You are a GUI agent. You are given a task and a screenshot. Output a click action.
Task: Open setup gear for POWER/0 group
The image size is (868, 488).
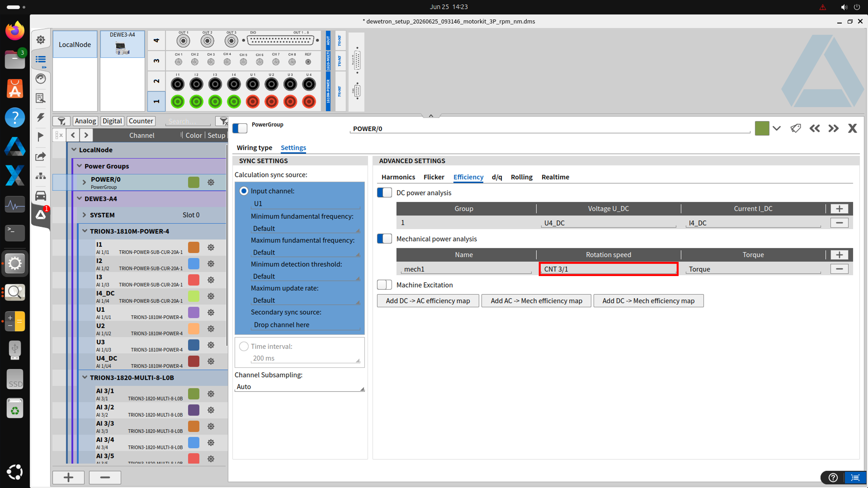pyautogui.click(x=211, y=183)
